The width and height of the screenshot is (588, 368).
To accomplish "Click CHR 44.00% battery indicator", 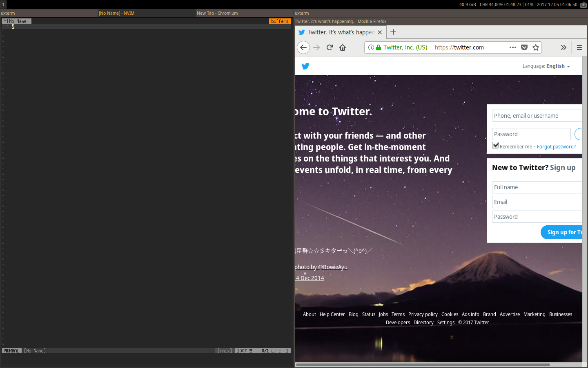I will tap(500, 4).
